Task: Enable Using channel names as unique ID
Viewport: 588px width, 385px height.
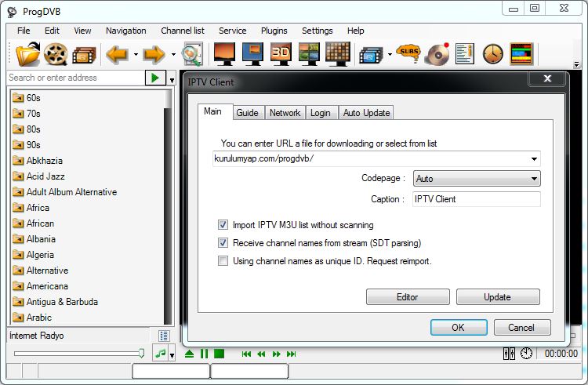Action: 223,260
